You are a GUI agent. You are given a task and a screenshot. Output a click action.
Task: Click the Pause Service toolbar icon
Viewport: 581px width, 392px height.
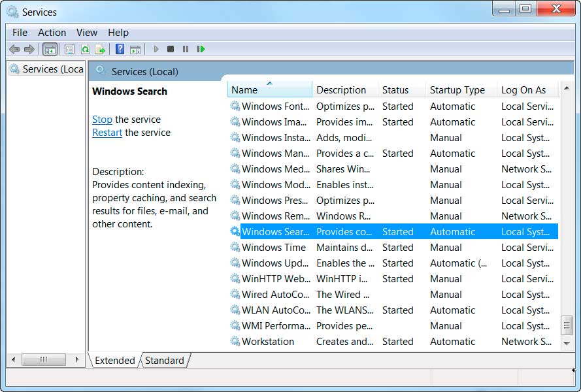pyautogui.click(x=186, y=49)
